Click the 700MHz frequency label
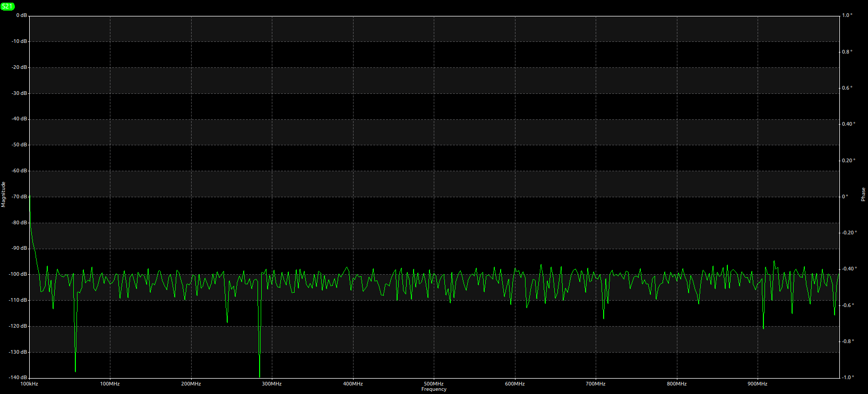The image size is (868, 394). [596, 384]
